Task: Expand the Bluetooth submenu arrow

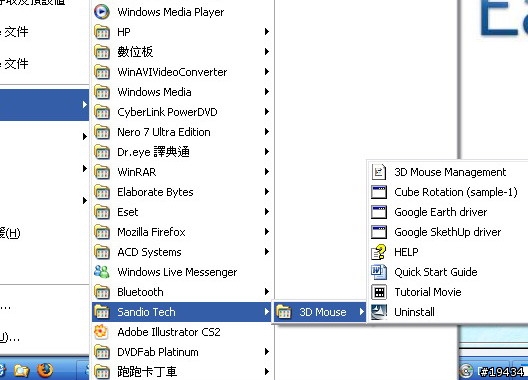Action: click(x=267, y=292)
